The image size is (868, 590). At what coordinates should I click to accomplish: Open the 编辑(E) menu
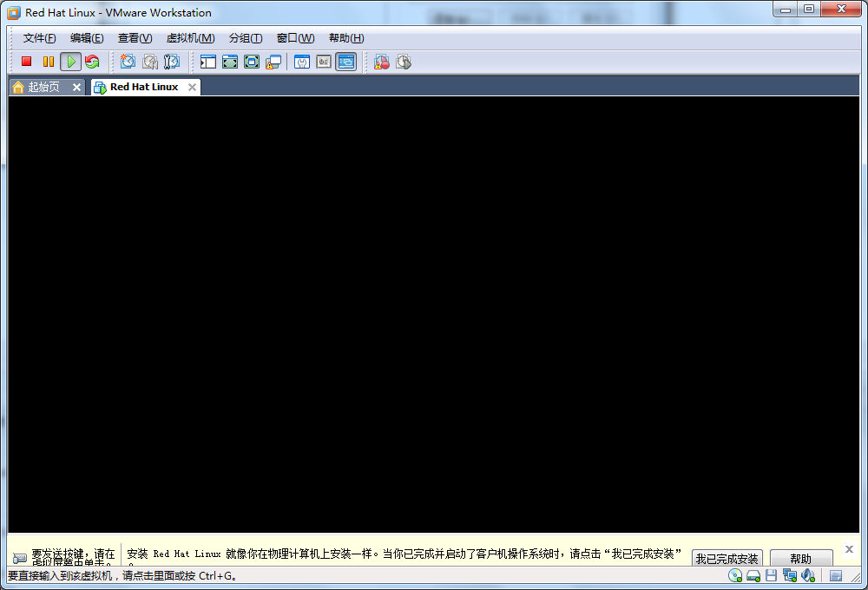pyautogui.click(x=87, y=38)
